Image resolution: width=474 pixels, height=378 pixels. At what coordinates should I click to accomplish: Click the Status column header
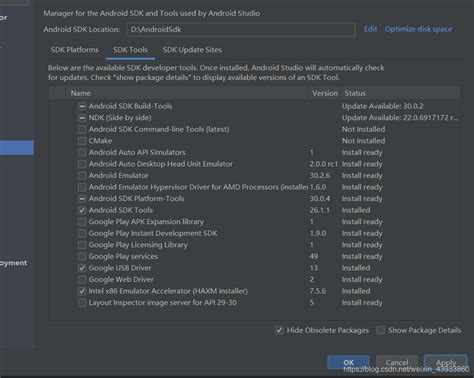(x=355, y=93)
